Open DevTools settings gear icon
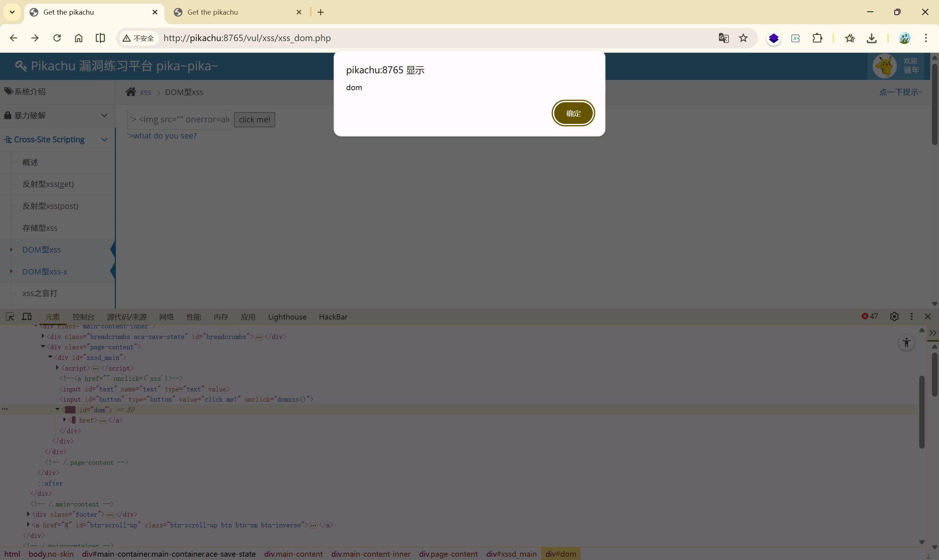 (894, 317)
